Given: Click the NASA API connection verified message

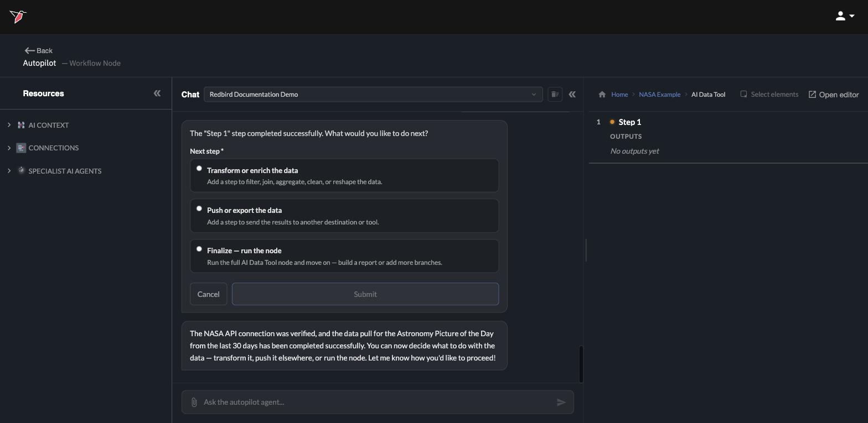Looking at the screenshot, I should (344, 346).
